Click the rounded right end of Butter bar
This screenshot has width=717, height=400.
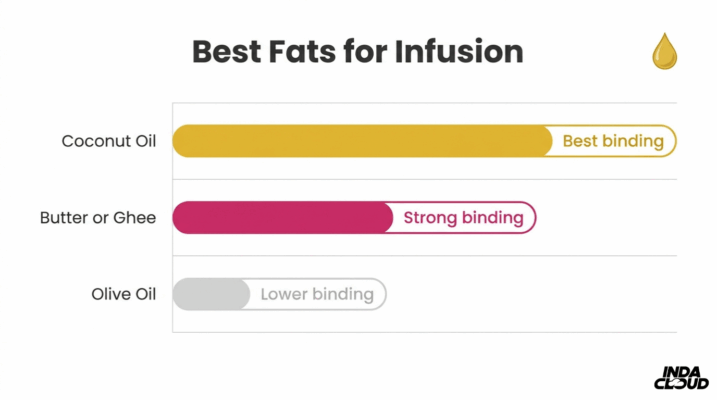coord(528,218)
